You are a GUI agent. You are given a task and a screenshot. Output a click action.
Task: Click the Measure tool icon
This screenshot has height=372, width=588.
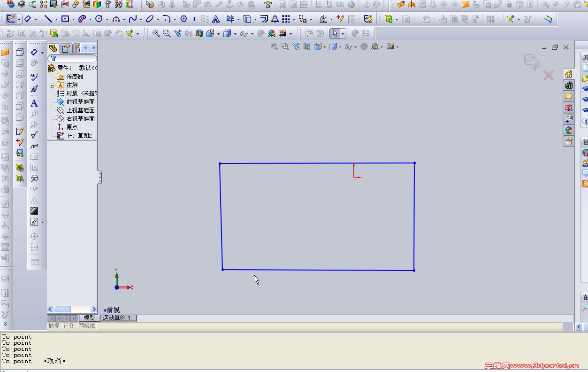pyautogui.click(x=548, y=19)
